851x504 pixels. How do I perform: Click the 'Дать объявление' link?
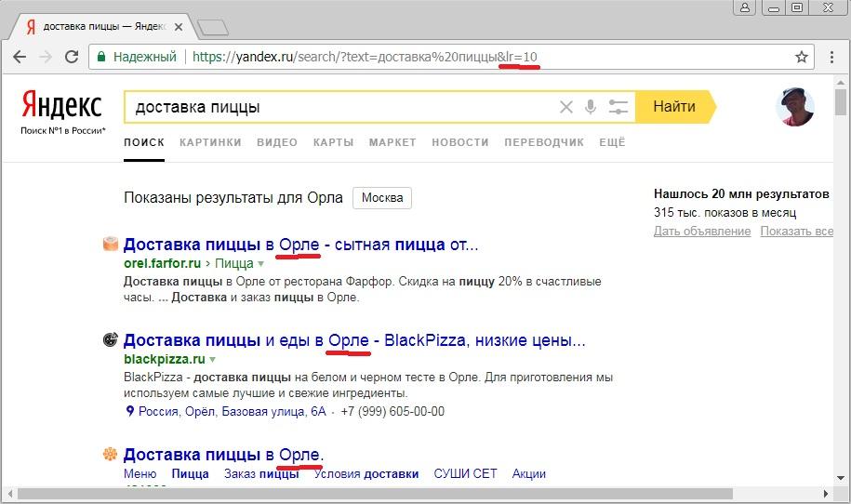[702, 232]
